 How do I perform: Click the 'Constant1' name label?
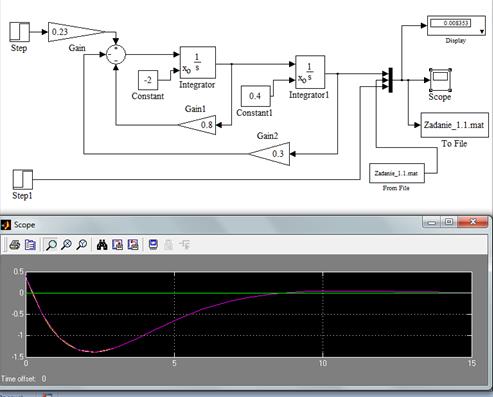click(254, 113)
